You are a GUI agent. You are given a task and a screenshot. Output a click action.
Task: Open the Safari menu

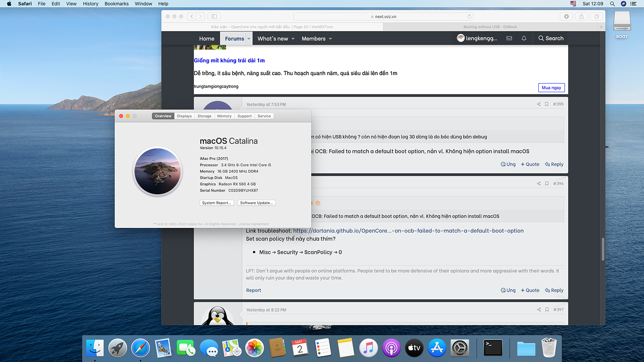[25, 3]
